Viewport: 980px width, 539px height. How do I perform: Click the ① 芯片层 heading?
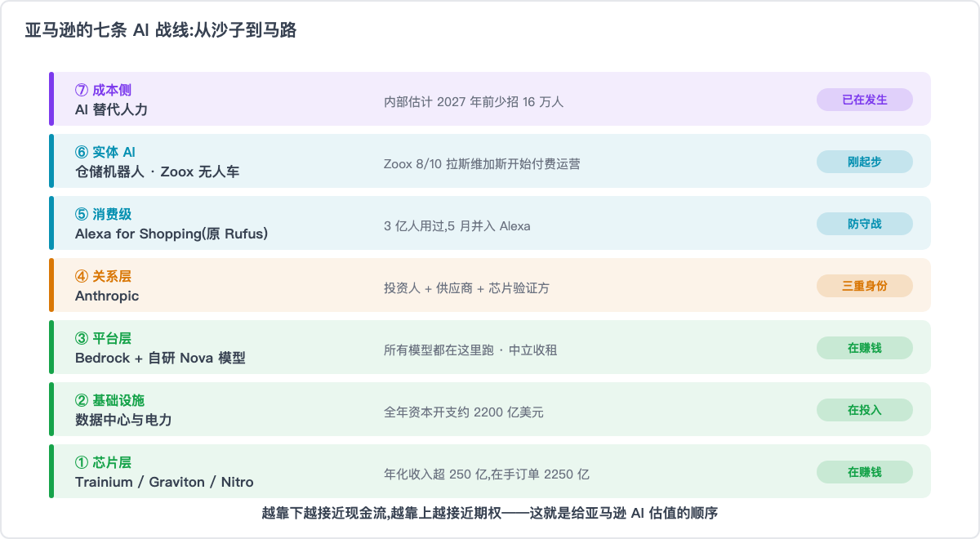point(103,462)
